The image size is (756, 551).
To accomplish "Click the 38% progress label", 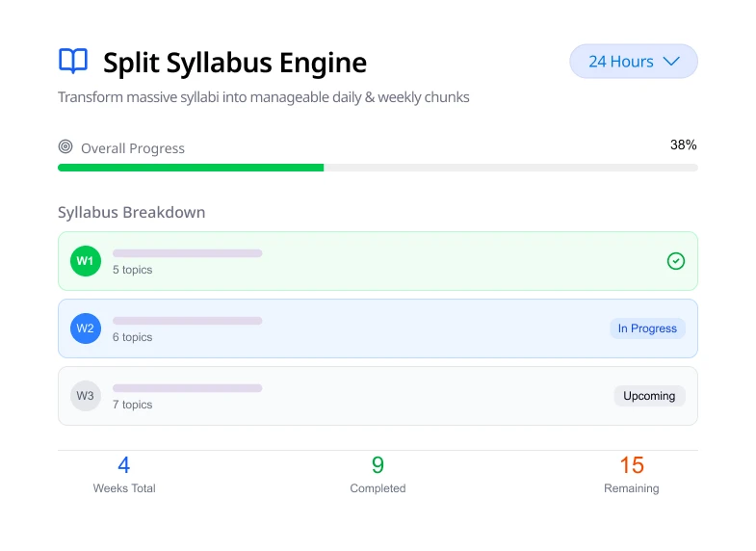I will pos(683,145).
